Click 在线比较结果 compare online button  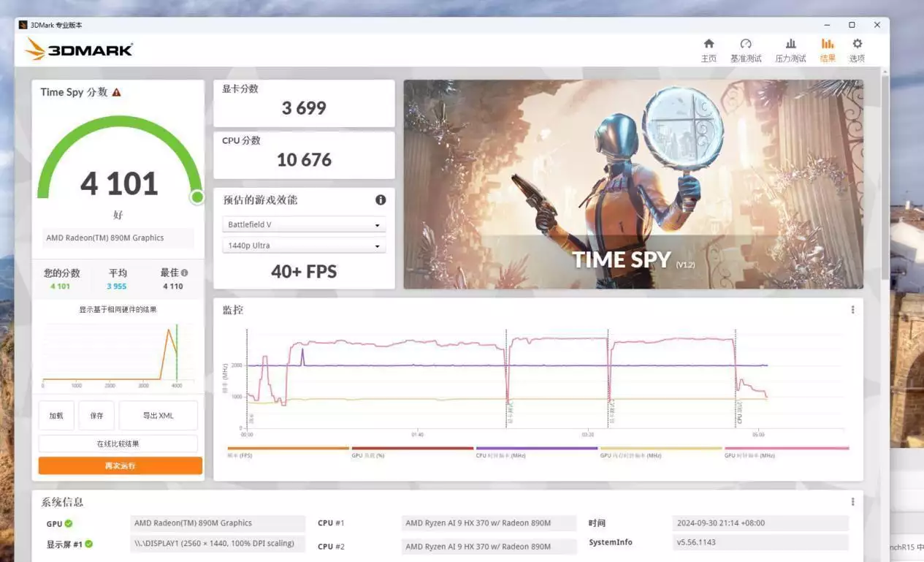pos(118,444)
